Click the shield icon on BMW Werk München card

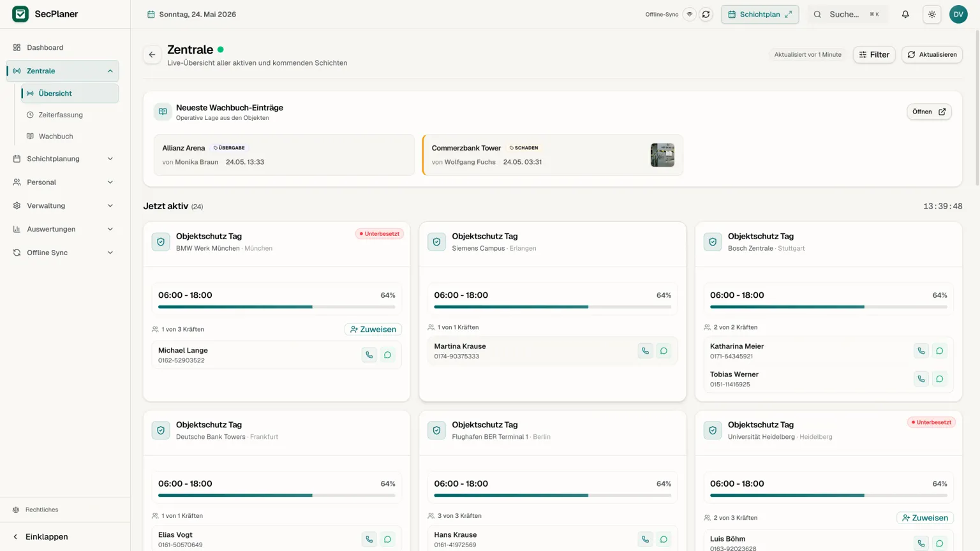tap(161, 242)
